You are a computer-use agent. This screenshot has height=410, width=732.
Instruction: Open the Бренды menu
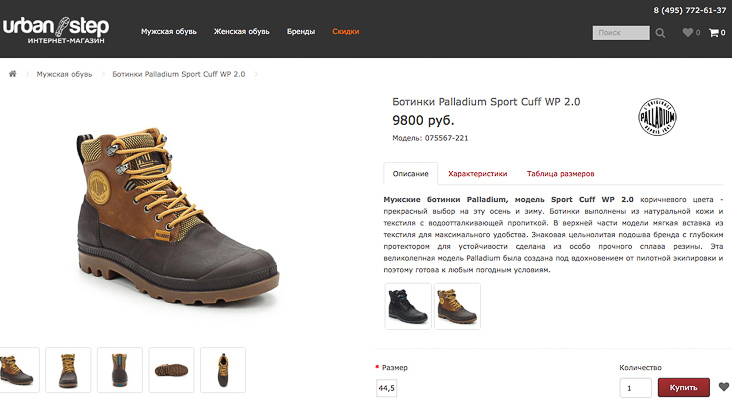pyautogui.click(x=301, y=32)
